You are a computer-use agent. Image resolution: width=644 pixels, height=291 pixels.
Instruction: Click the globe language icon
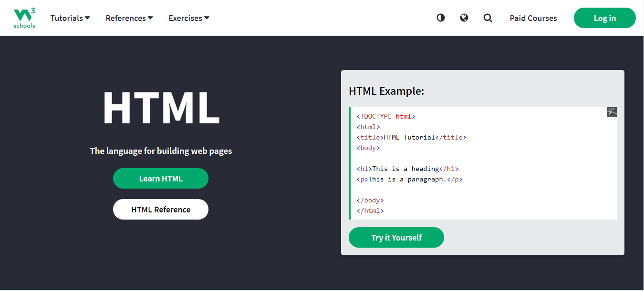click(x=464, y=18)
